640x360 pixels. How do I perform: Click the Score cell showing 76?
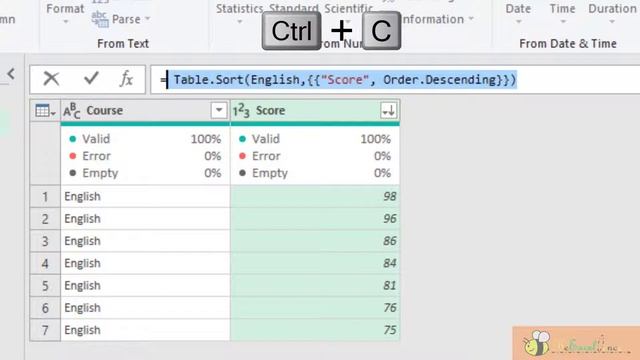315,308
